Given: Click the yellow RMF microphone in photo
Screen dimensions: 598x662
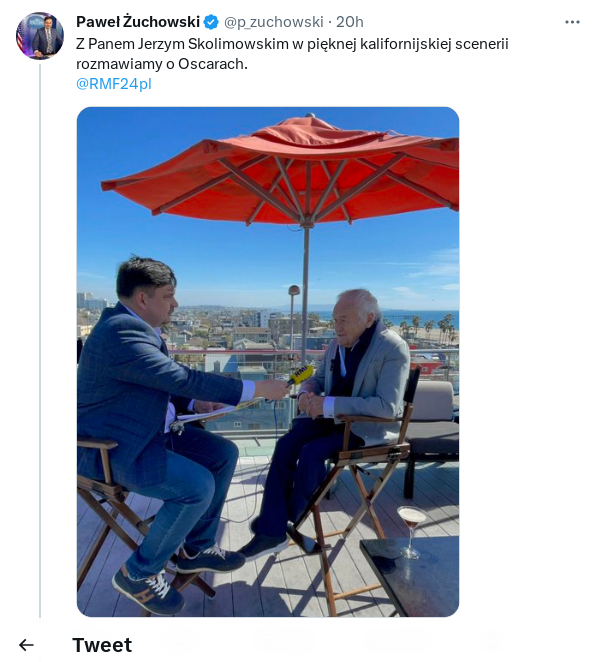Looking at the screenshot, I should coord(300,376).
